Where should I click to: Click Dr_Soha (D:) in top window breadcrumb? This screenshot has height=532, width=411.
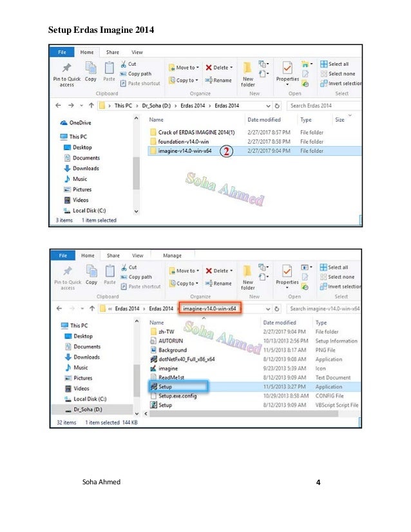click(x=156, y=106)
